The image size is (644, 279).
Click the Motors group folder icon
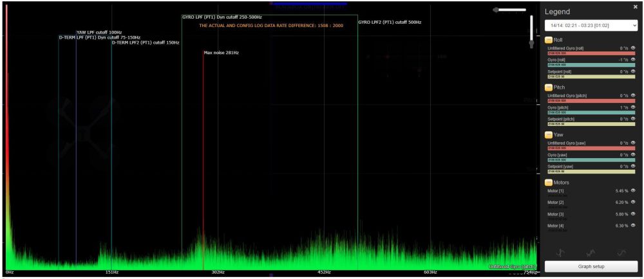pyautogui.click(x=549, y=183)
